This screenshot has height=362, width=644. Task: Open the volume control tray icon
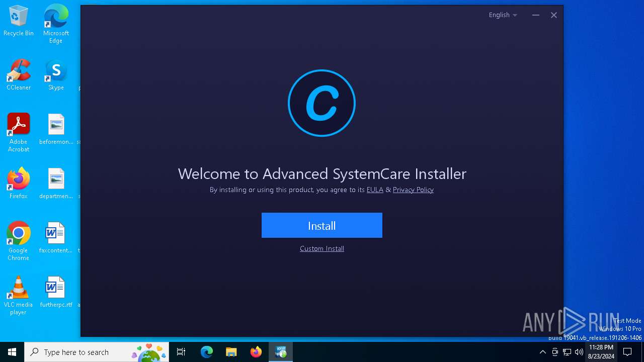pos(579,352)
